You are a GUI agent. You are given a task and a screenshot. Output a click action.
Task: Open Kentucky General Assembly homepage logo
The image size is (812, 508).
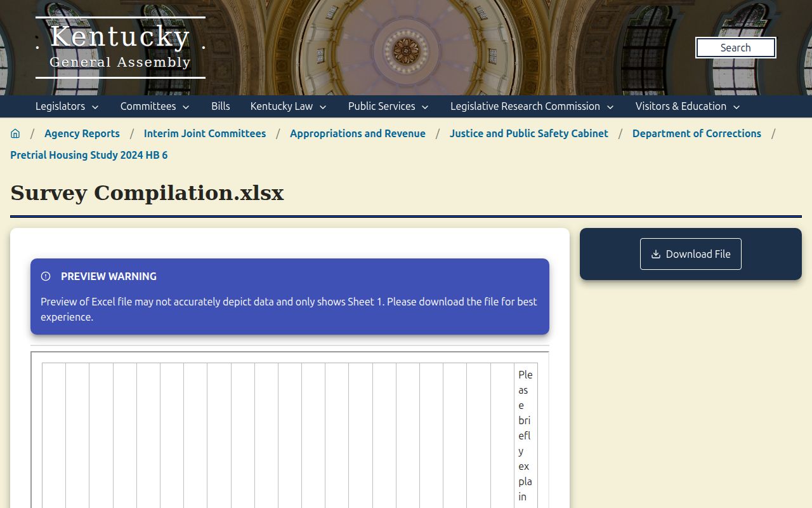click(121, 48)
